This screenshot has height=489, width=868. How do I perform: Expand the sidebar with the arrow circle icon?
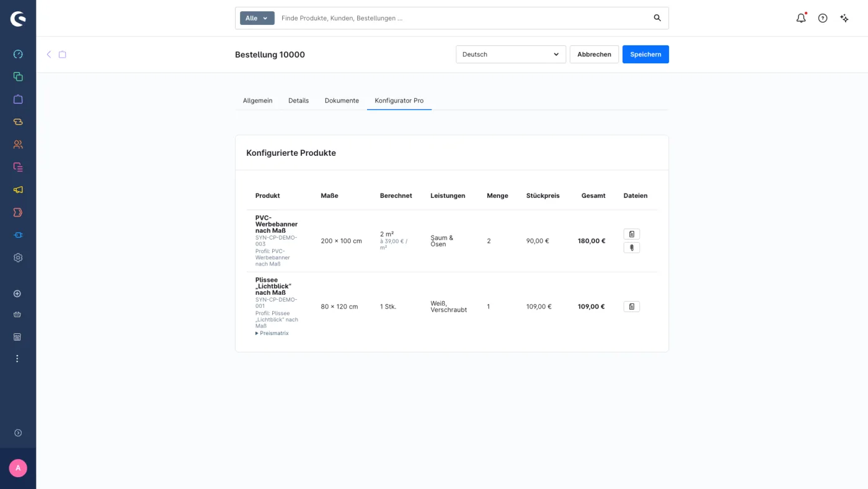click(18, 433)
